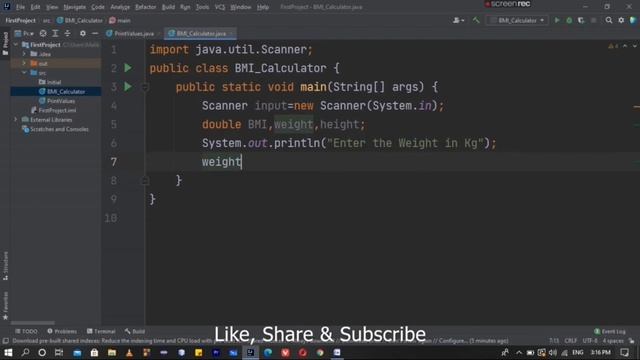The height and width of the screenshot is (360, 640).
Task: Open the Event Log in the status bar
Action: coord(610,331)
